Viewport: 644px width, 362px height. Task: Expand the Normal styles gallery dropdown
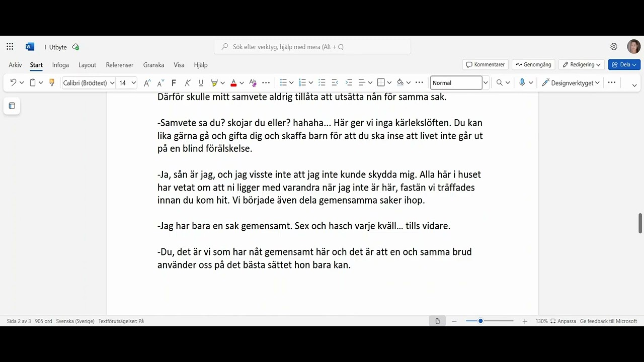pos(486,83)
